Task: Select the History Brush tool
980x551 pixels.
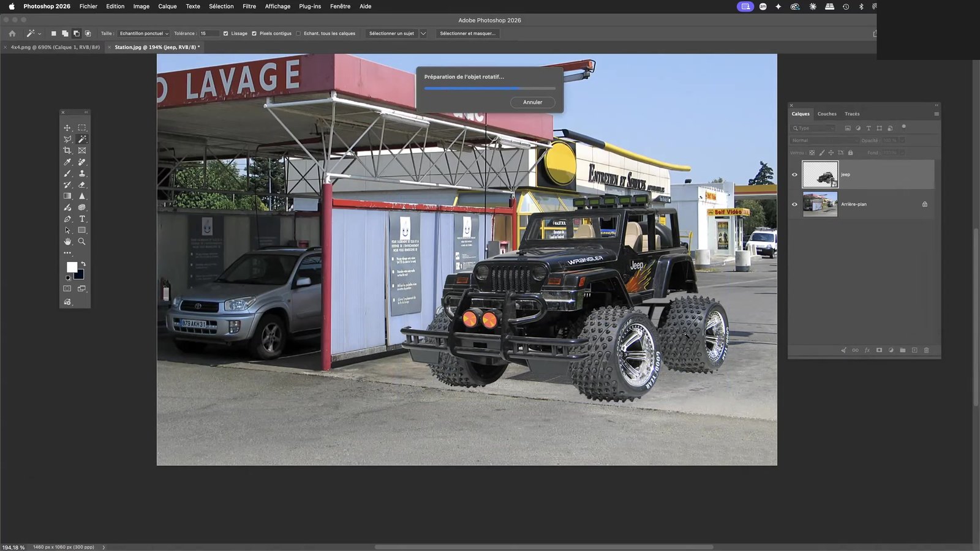Action: point(67,185)
